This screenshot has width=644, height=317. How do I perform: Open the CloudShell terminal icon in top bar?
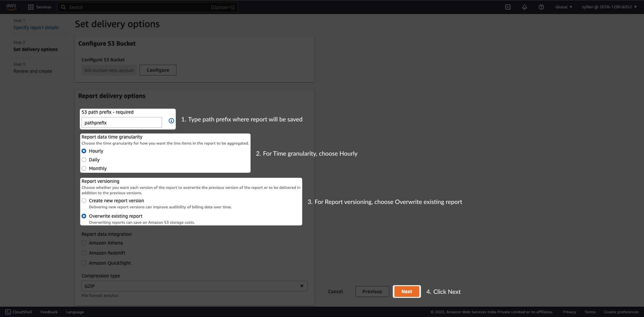click(508, 7)
